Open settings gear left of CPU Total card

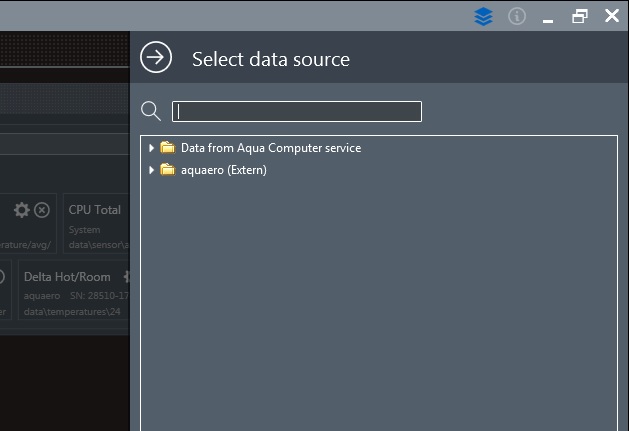click(21, 210)
